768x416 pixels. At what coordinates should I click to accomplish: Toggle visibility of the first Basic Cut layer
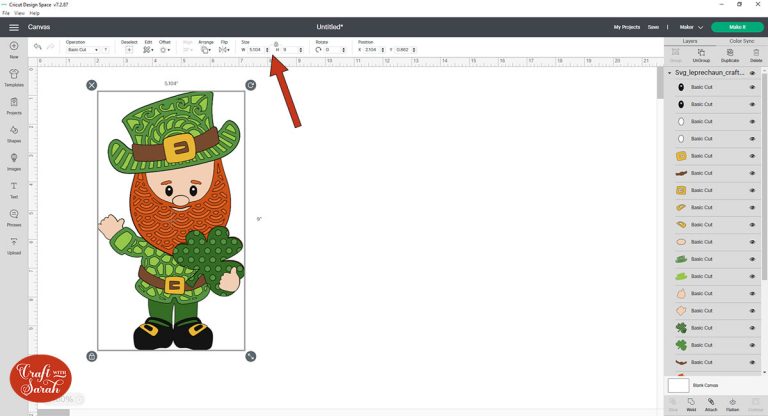752,88
